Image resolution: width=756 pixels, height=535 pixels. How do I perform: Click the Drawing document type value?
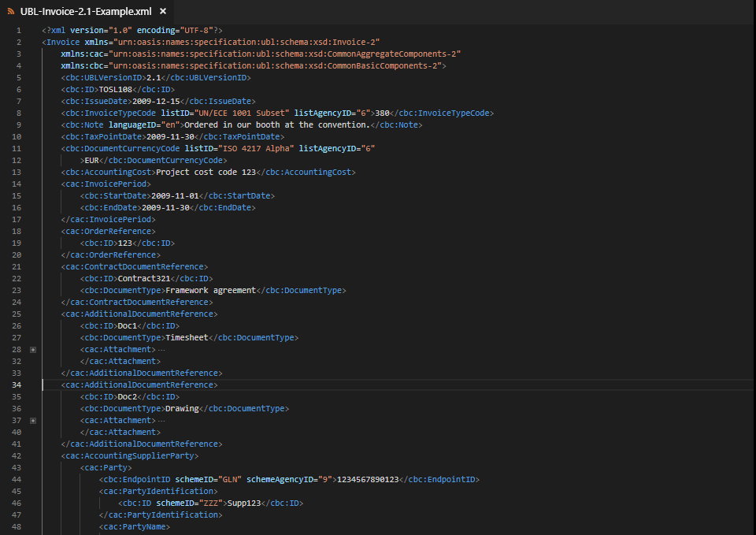tap(182, 408)
